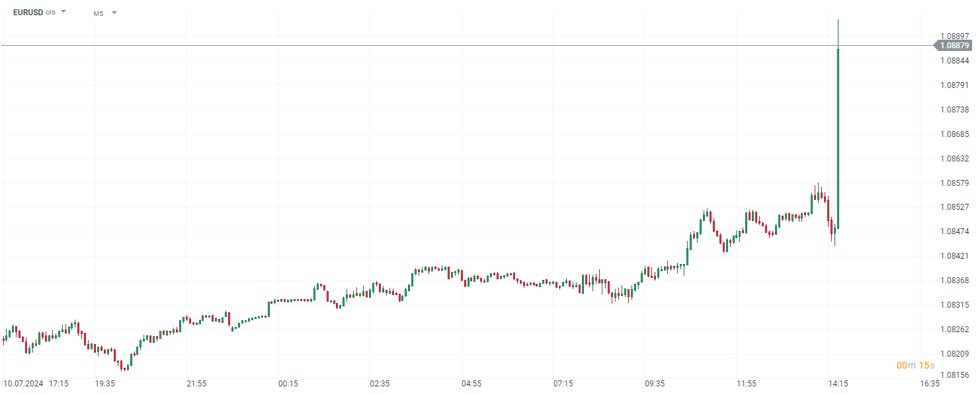Image resolution: width=980 pixels, height=395 pixels.
Task: Click the M5 timeframe label
Action: [x=98, y=13]
